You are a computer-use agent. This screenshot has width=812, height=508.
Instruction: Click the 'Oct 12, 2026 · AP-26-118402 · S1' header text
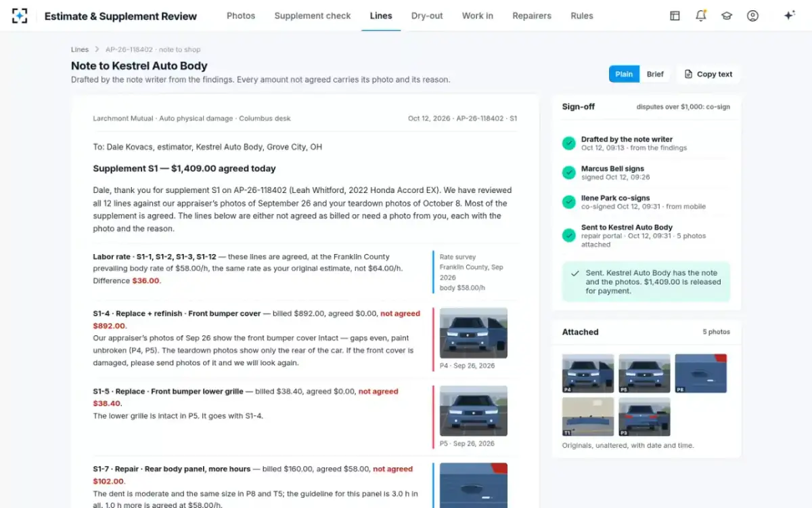coord(462,119)
